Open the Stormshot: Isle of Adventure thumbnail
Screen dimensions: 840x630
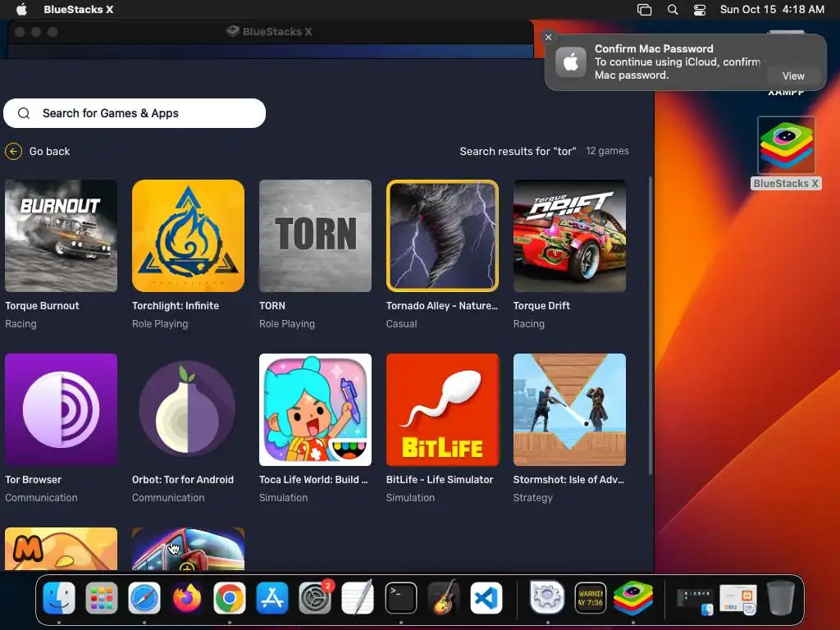click(569, 409)
